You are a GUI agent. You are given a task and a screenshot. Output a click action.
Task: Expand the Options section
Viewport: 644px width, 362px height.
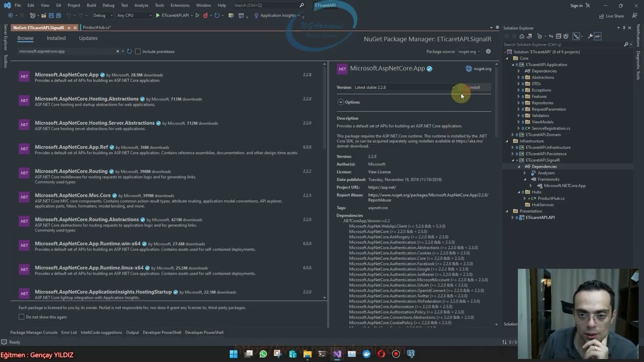[x=341, y=102]
